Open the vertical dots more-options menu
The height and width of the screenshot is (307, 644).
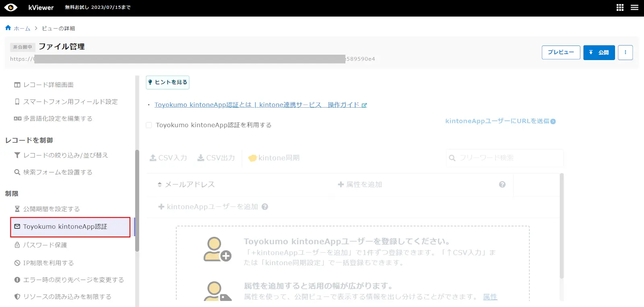click(x=625, y=52)
